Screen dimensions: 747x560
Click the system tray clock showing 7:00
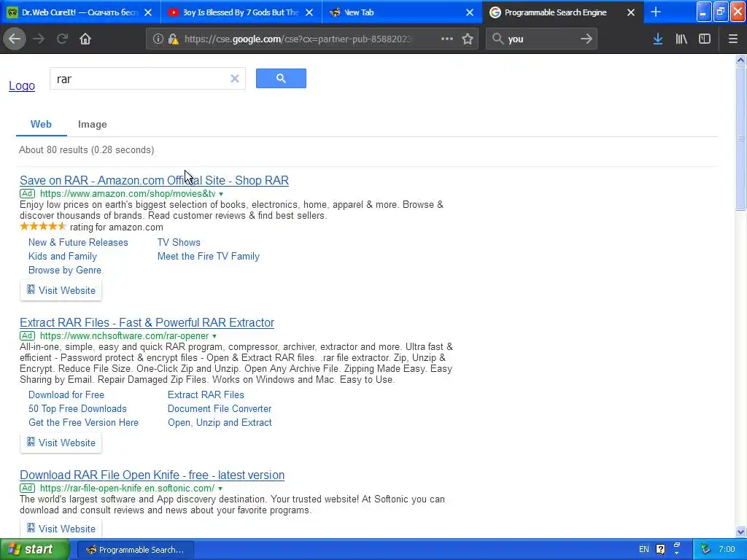pyautogui.click(x=727, y=550)
